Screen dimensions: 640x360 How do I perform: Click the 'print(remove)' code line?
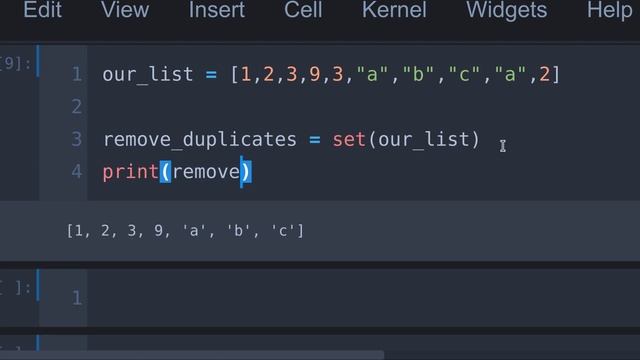[x=177, y=172]
